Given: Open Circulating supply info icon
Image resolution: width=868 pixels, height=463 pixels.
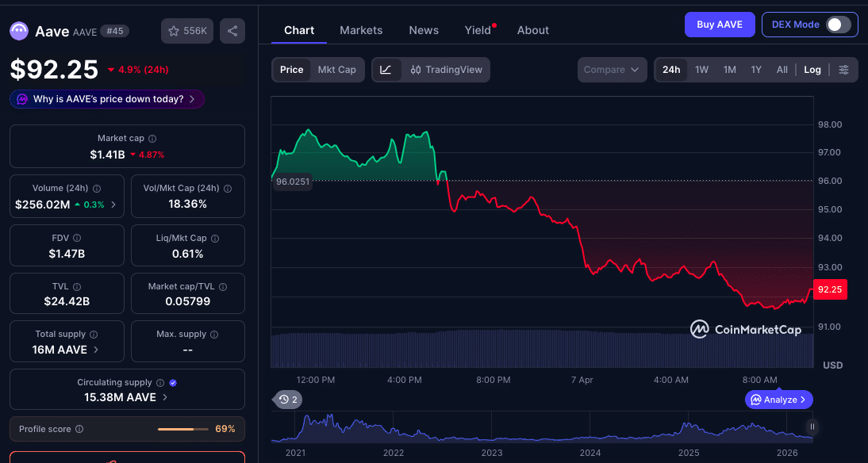Looking at the screenshot, I should 160,382.
